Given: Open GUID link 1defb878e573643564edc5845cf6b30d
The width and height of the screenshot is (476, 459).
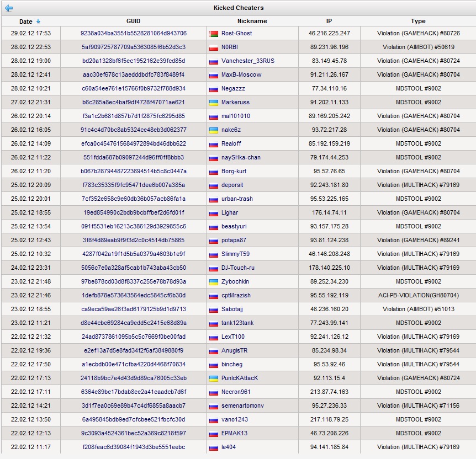Looking at the screenshot, I should [x=133, y=295].
